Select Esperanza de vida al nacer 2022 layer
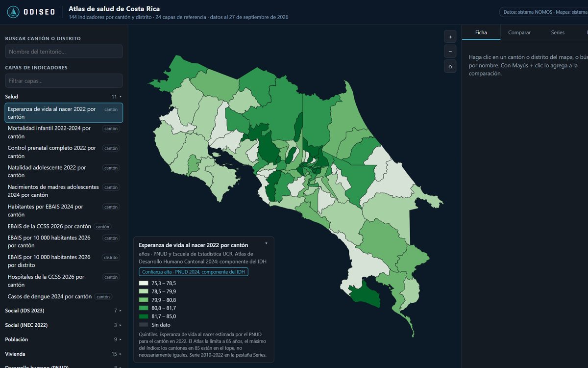 click(x=64, y=113)
